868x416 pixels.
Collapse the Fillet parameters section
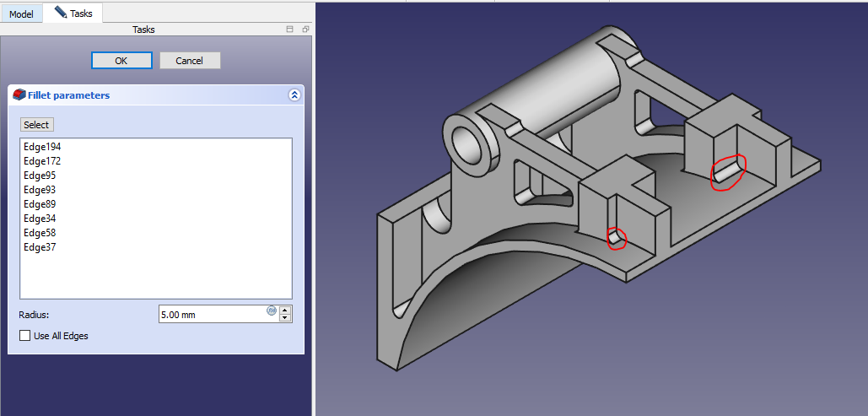point(294,95)
